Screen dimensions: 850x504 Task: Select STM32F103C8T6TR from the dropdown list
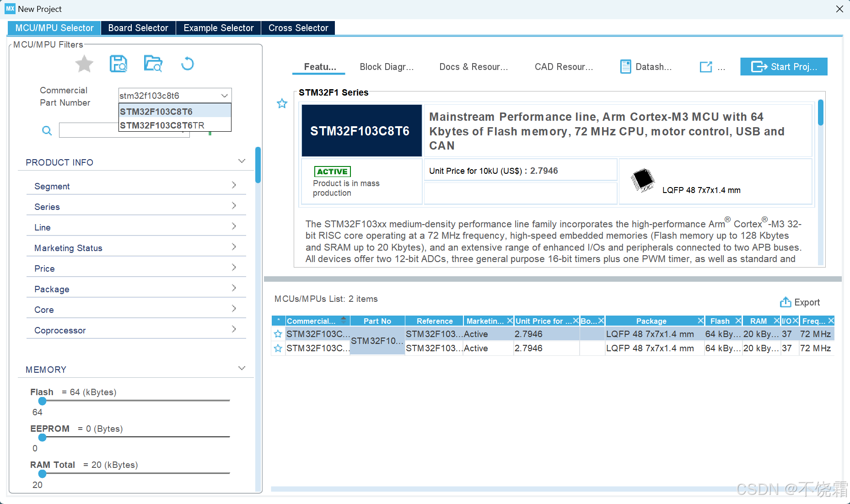(175, 125)
